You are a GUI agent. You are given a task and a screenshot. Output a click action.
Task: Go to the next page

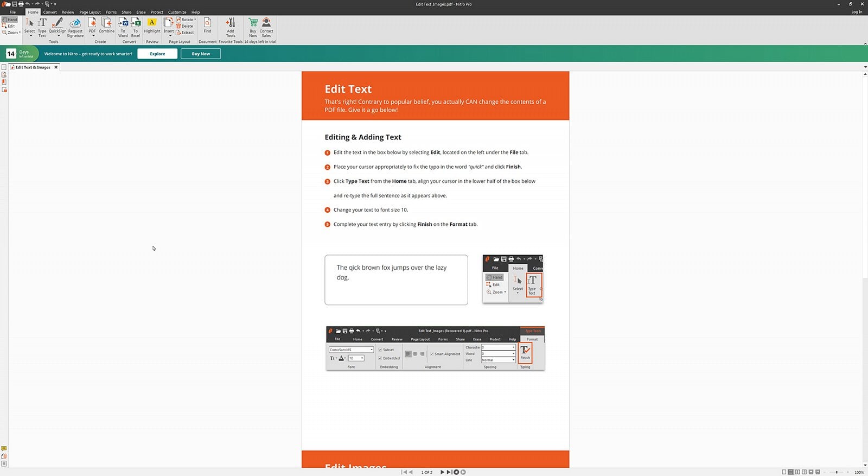tap(443, 472)
